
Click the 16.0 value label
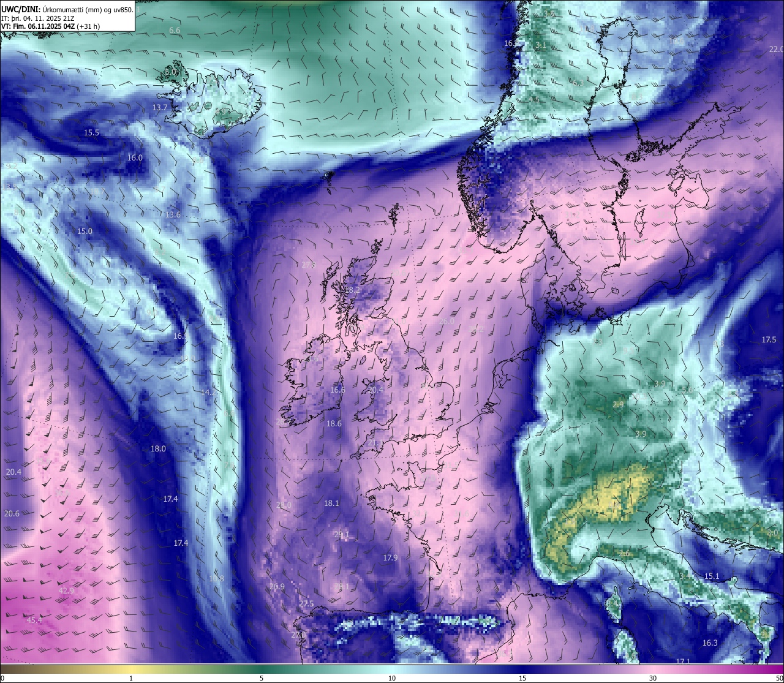click(x=135, y=157)
